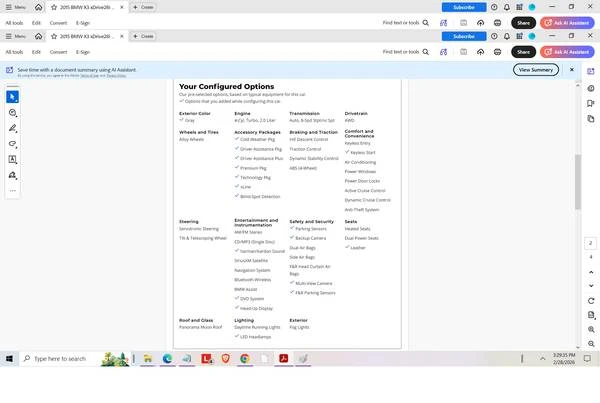Click the vertical scrollbar thumb of document
Screen dimensions: 600x403
(577, 182)
